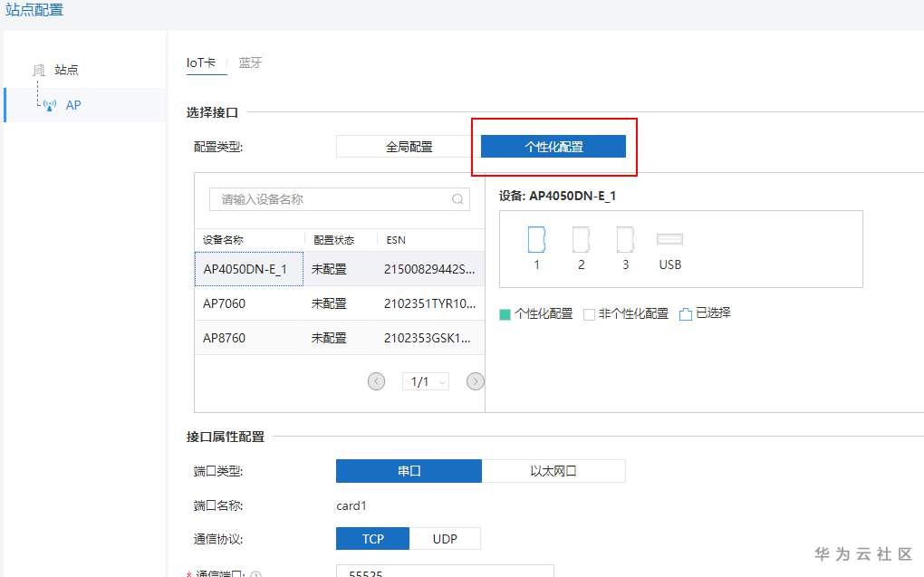Set port type to 以太网口
924x577 pixels.
[553, 471]
